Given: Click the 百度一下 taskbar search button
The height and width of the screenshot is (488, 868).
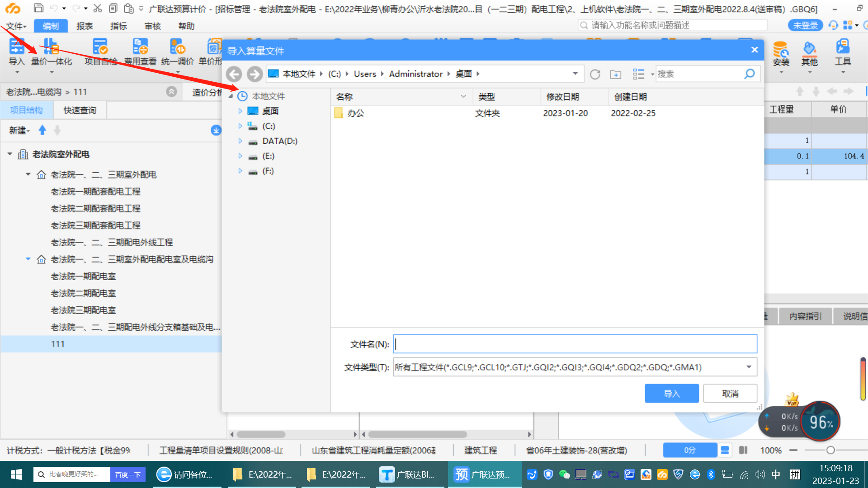Looking at the screenshot, I should pyautogui.click(x=127, y=474).
